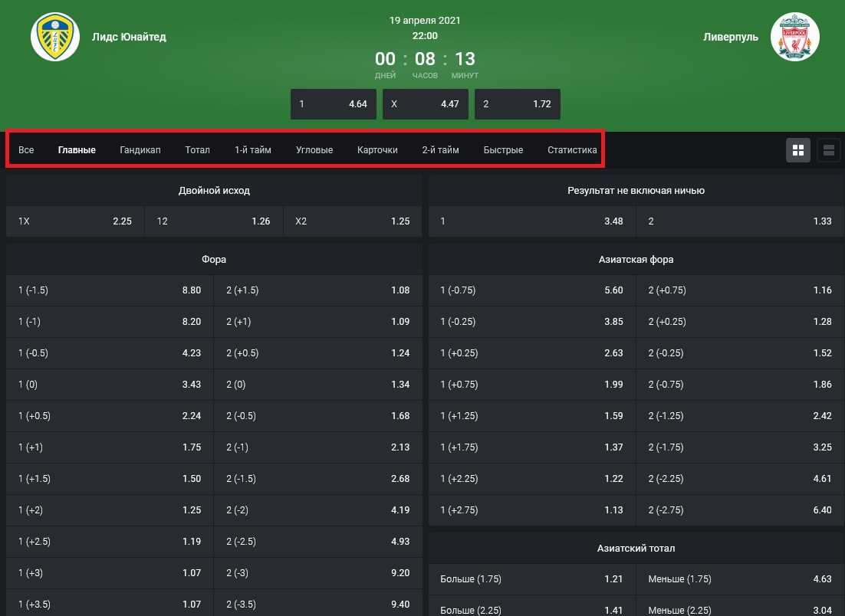The image size is (845, 616).
Task: Collapse the Азиатская фора section header
Action: (636, 260)
